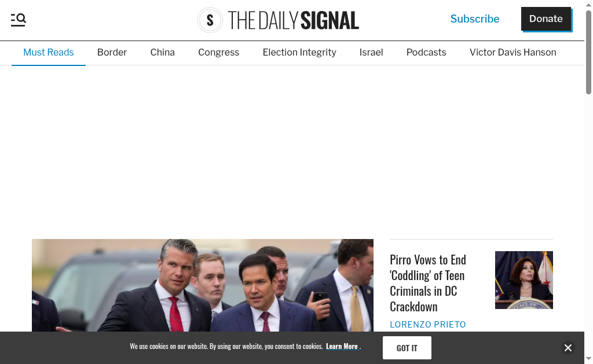This screenshot has height=364, width=593.
Task: Open the Pirro Vows headline article
Action: pos(428,283)
